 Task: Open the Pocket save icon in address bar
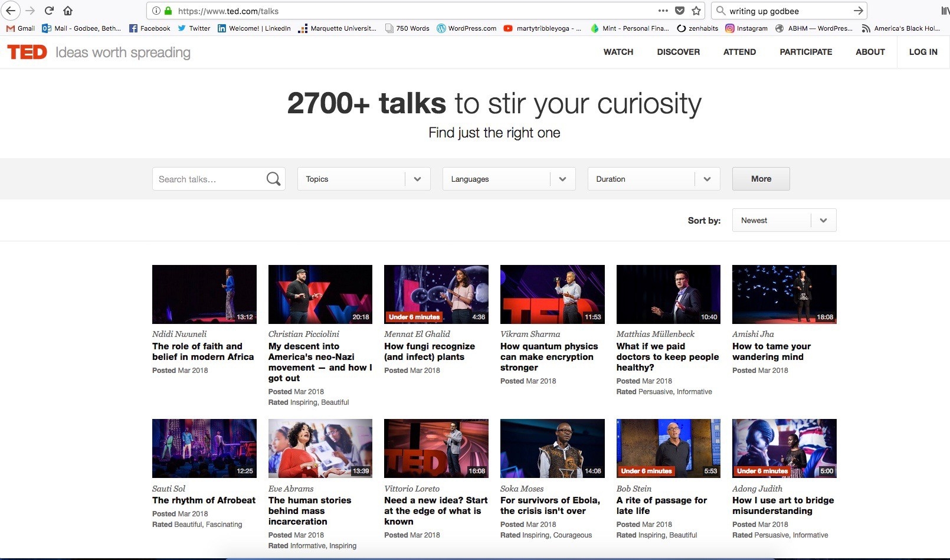click(680, 11)
